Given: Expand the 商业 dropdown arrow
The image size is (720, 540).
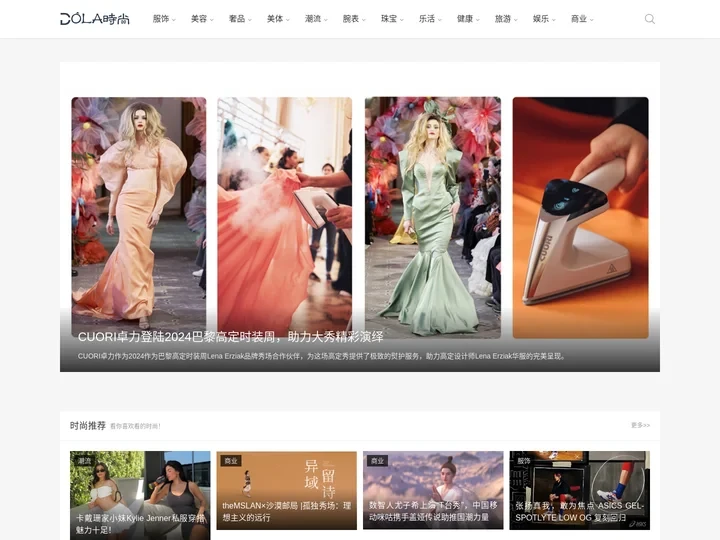Looking at the screenshot, I should pos(592,20).
